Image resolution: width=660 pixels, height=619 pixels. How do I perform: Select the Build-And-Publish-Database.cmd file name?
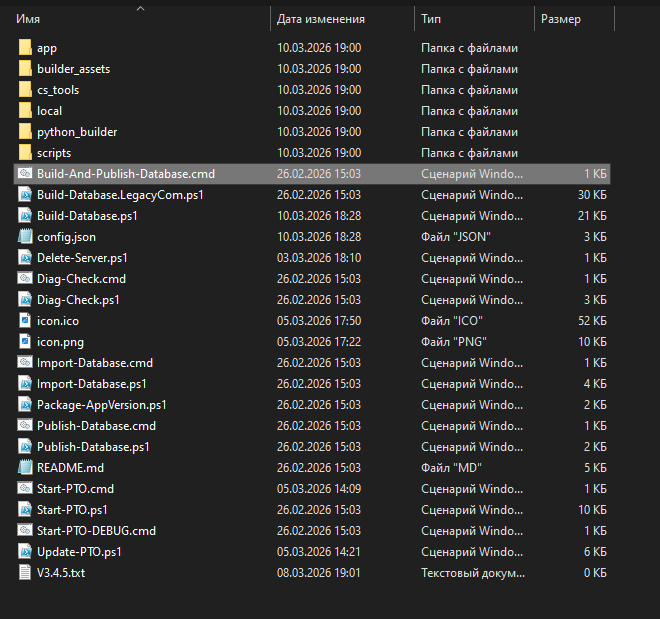(x=125, y=174)
